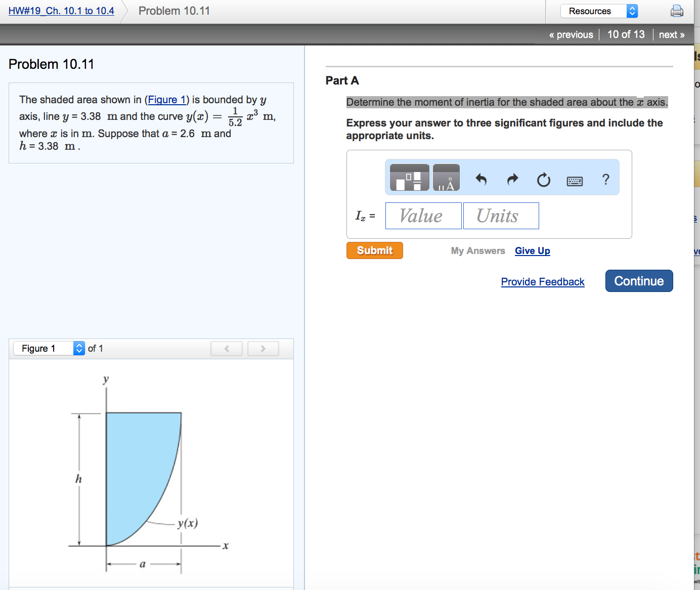The image size is (700, 590).
Task: Redo the answer entry
Action: [x=512, y=179]
